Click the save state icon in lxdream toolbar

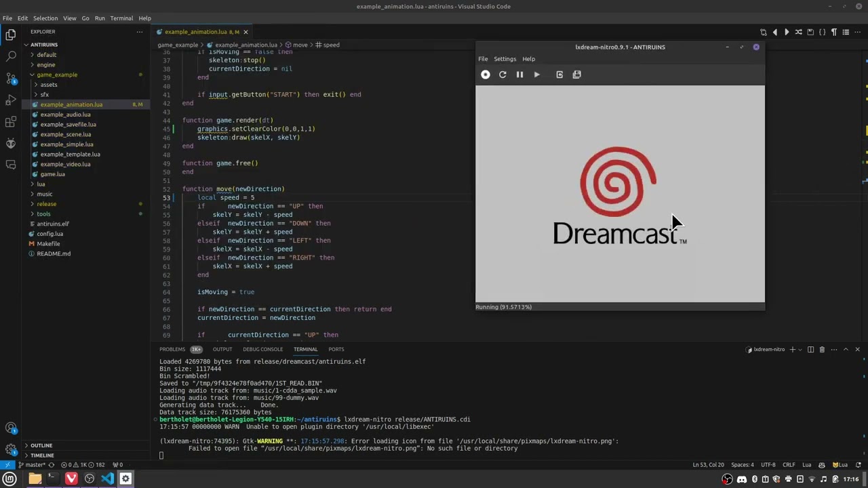[x=576, y=75]
